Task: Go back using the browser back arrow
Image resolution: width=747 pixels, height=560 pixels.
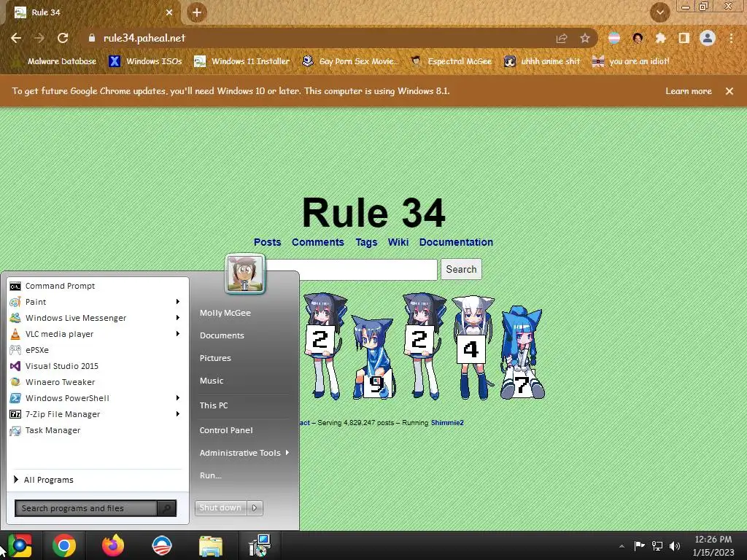Action: point(16,38)
